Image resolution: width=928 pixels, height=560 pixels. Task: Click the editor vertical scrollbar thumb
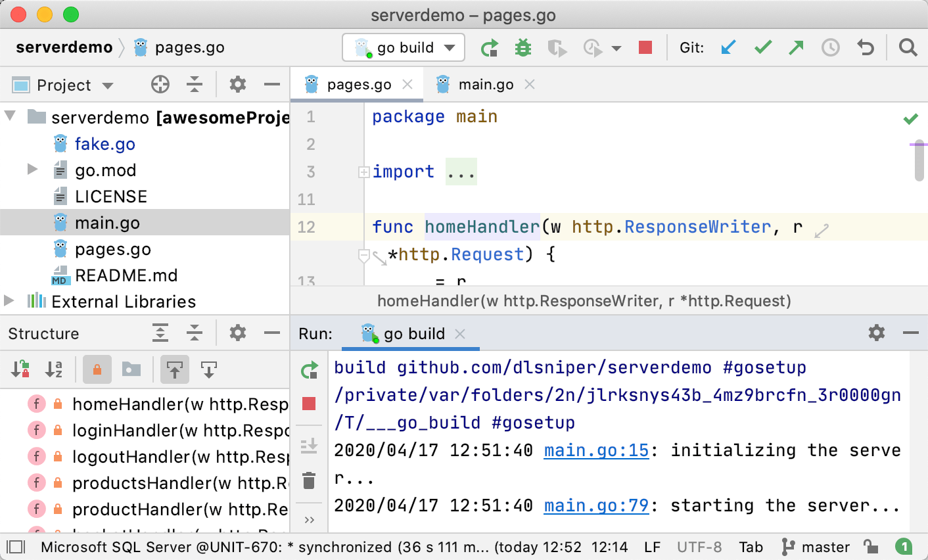click(919, 158)
